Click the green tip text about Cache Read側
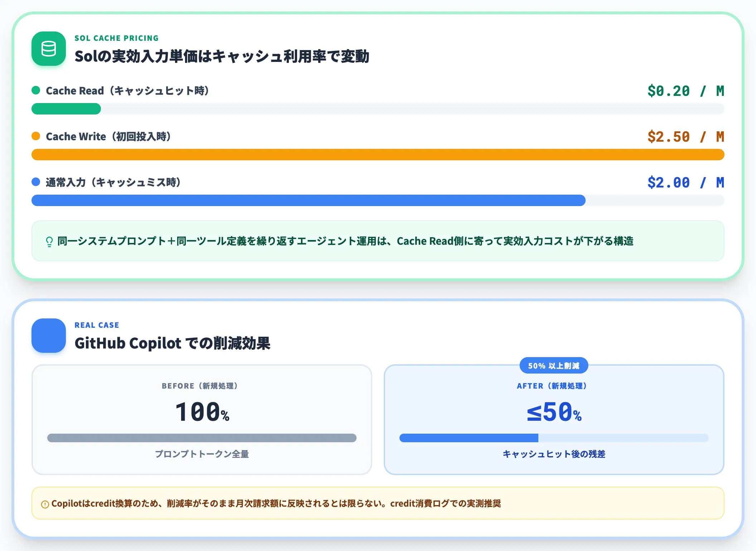 tap(345, 241)
